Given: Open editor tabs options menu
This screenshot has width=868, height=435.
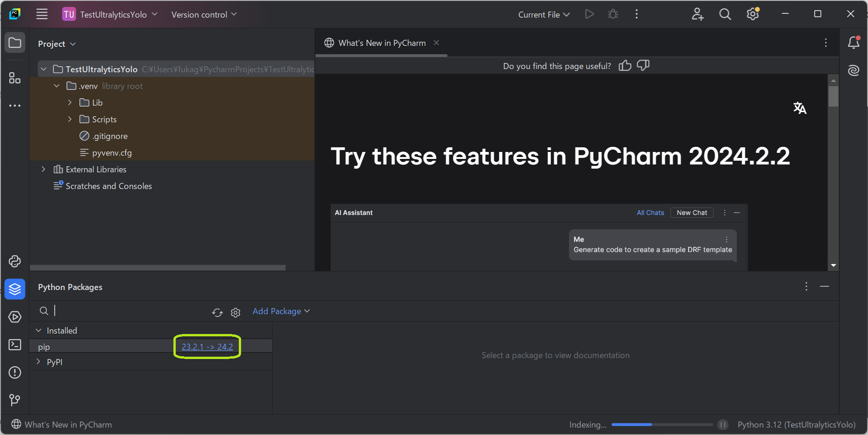Looking at the screenshot, I should tap(826, 43).
